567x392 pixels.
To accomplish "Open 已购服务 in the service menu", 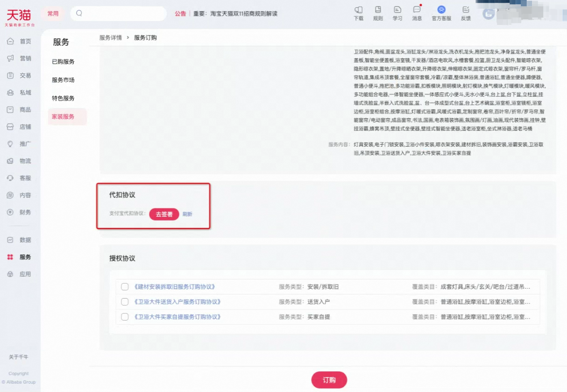I will [x=63, y=62].
